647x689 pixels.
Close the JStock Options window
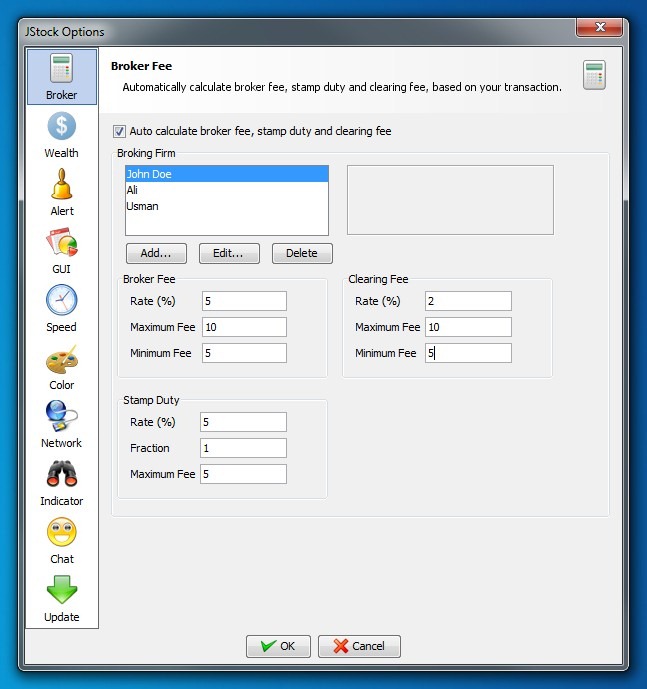(600, 27)
